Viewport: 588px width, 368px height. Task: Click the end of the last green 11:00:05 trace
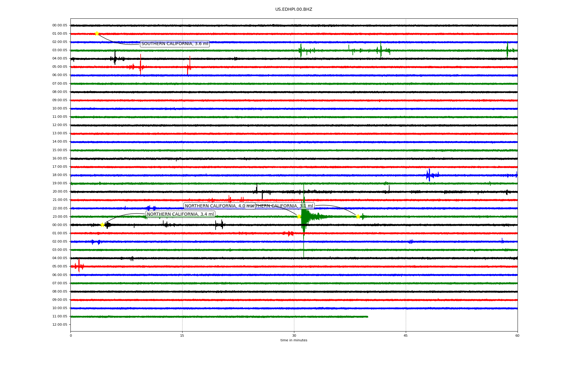(367, 316)
